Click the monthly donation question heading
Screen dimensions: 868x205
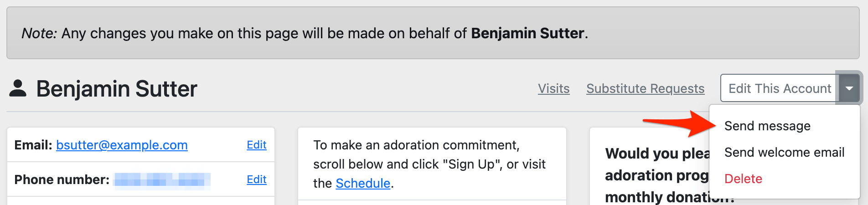656,175
